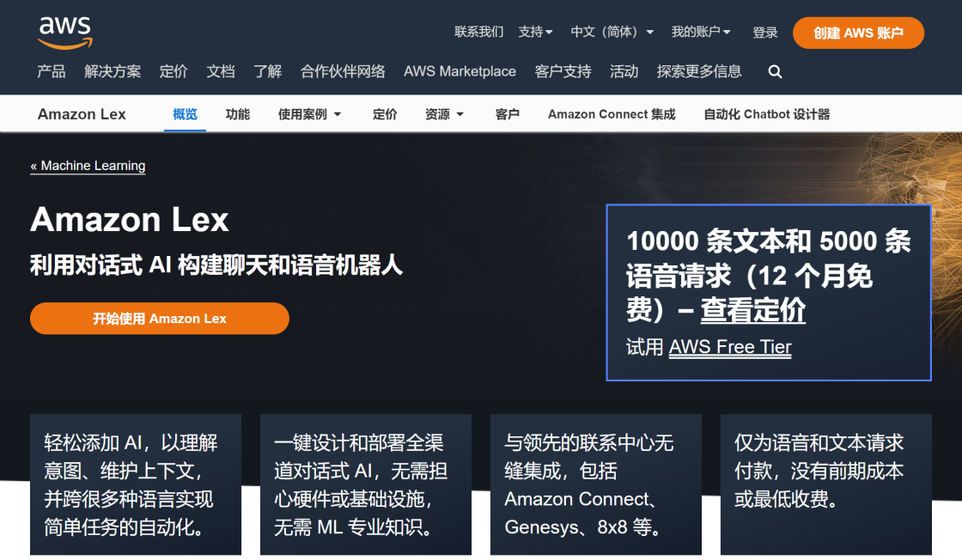
Task: Click the AWS logo
Action: pos(64,32)
